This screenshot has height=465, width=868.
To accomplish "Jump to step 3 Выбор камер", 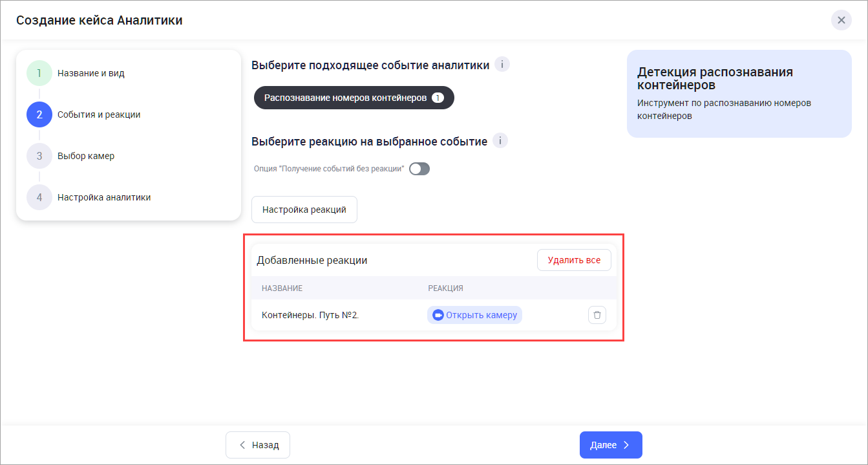I will [x=85, y=156].
